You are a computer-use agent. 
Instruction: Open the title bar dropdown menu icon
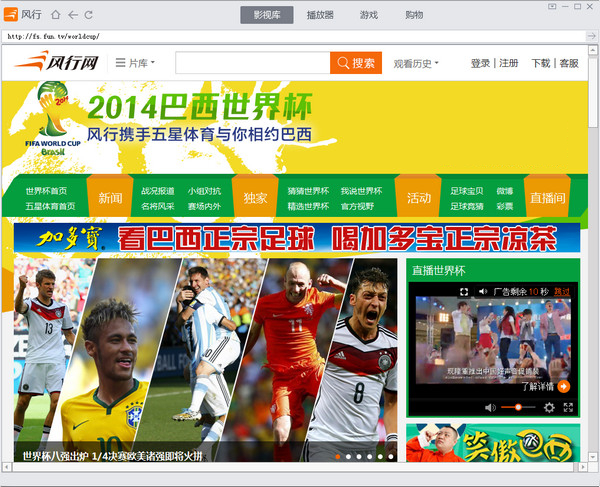552,7
